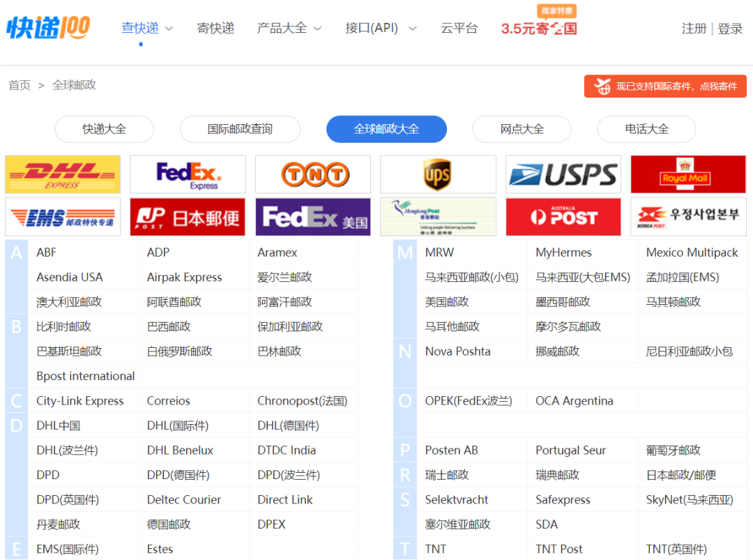Switch to the 国际邮政查询 tab
Screen dimensions: 753x560
(x=240, y=129)
